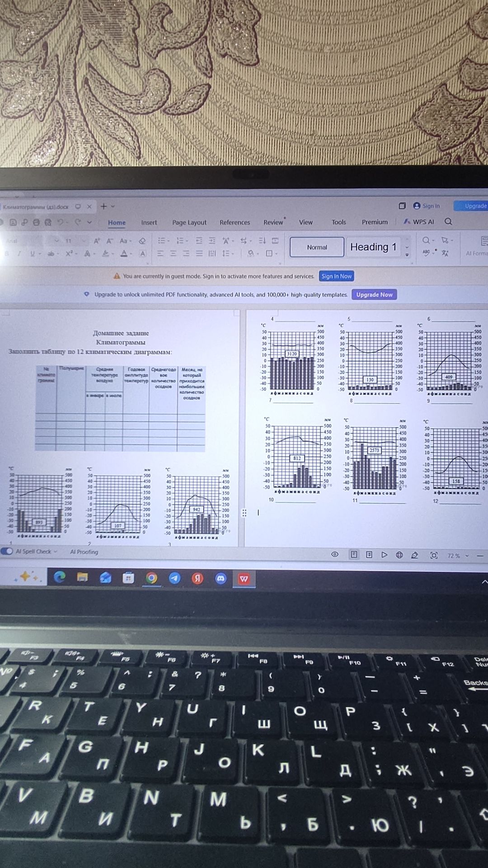The image size is (488, 868).
Task: Open search with the magnifier beside WPS AI
Action: [448, 222]
